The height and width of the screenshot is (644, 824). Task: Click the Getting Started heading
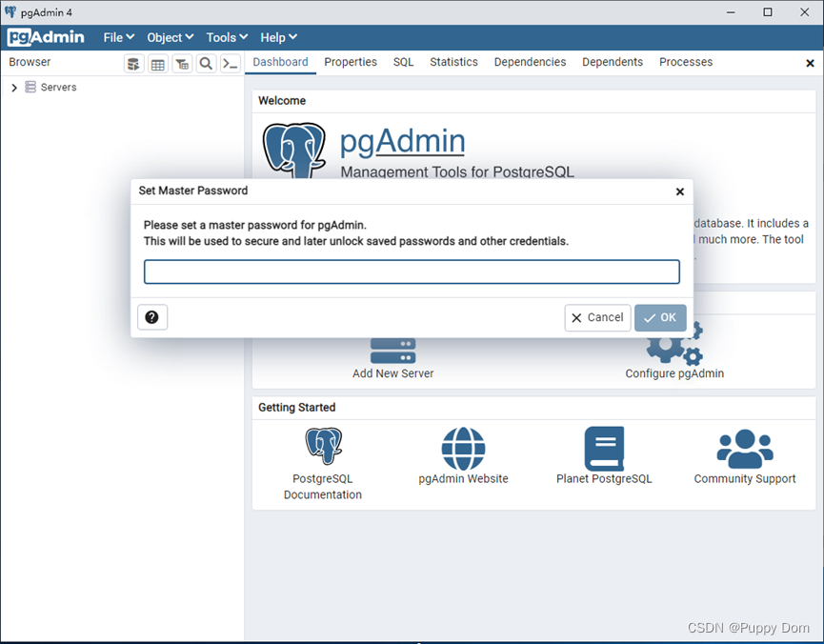coord(297,408)
